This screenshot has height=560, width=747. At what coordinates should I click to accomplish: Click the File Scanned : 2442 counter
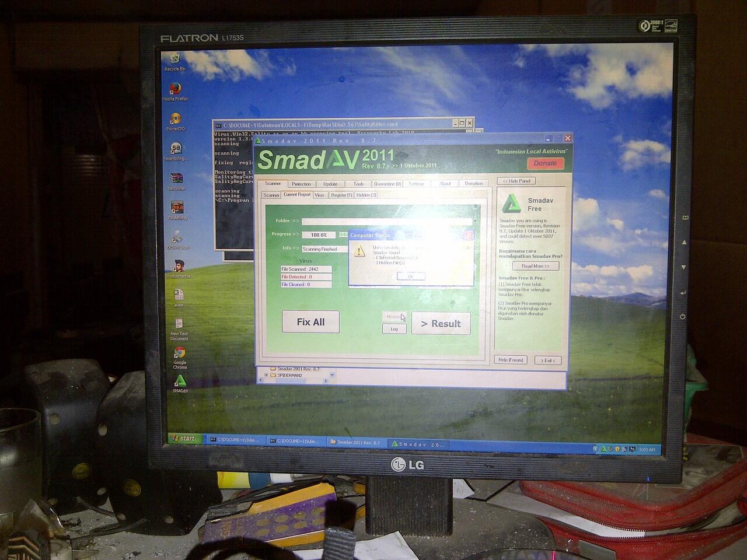tap(306, 269)
